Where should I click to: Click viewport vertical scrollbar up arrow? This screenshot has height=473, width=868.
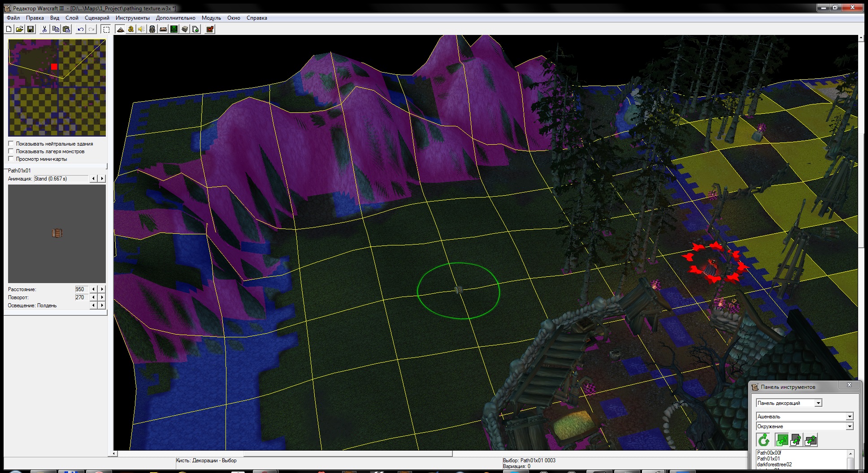pos(861,39)
